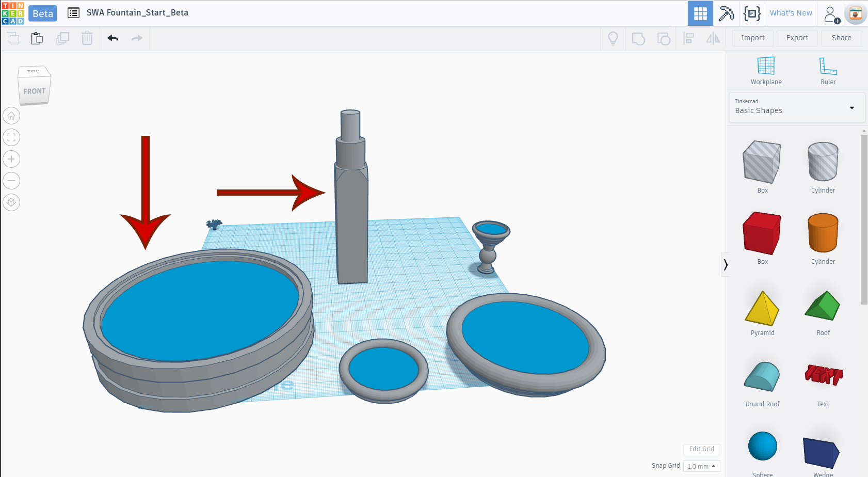Viewport: 868px width, 477px height.
Task: Select the Ruler tool
Action: pyautogui.click(x=828, y=71)
